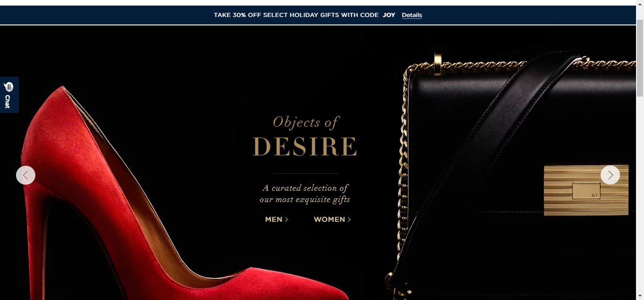Screen dimensions: 644x300
Task: Click the gold RL clasp on handbag
Action: pyautogui.click(x=586, y=190)
